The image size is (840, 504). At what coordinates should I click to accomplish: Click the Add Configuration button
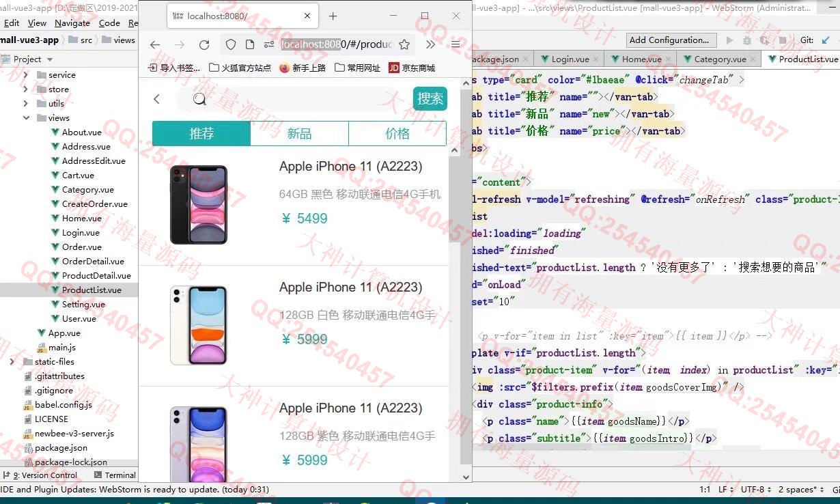point(672,40)
